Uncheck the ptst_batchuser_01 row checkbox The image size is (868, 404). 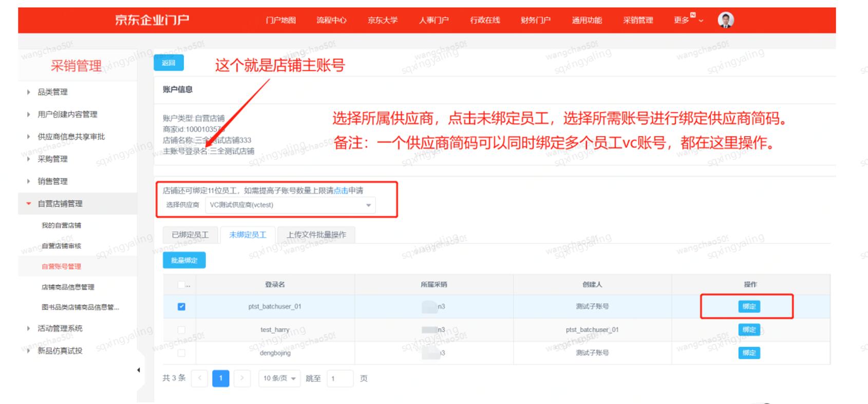181,306
